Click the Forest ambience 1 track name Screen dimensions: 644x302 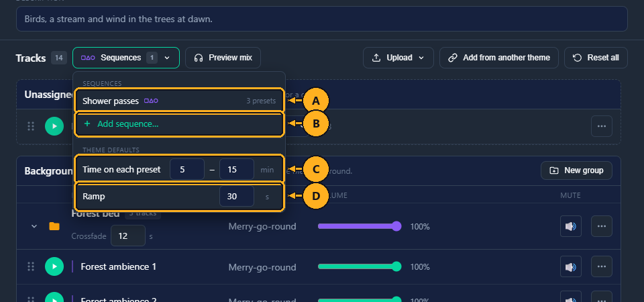(118, 266)
